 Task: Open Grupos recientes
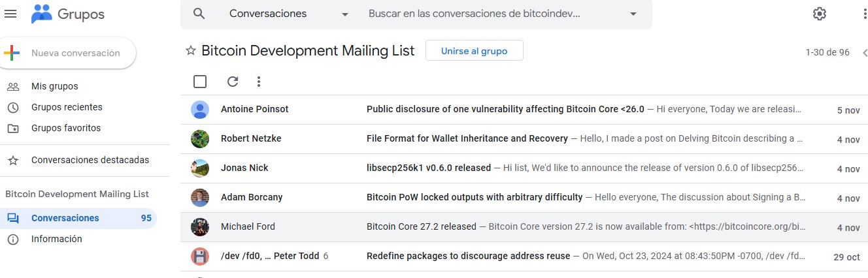pyautogui.click(x=67, y=107)
